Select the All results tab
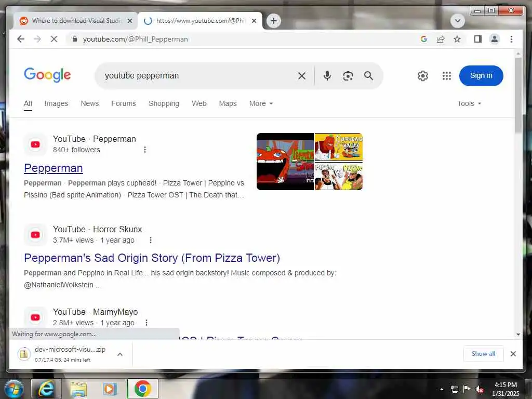 [28, 103]
